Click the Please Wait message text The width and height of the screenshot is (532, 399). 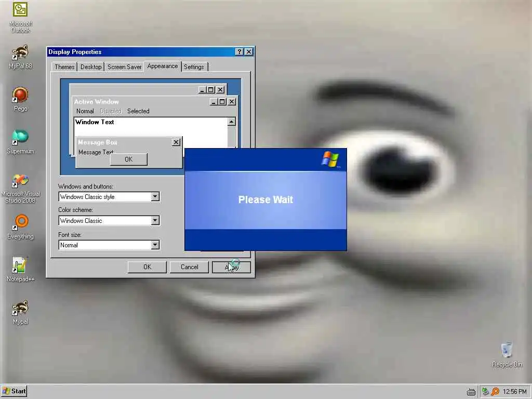pyautogui.click(x=265, y=199)
